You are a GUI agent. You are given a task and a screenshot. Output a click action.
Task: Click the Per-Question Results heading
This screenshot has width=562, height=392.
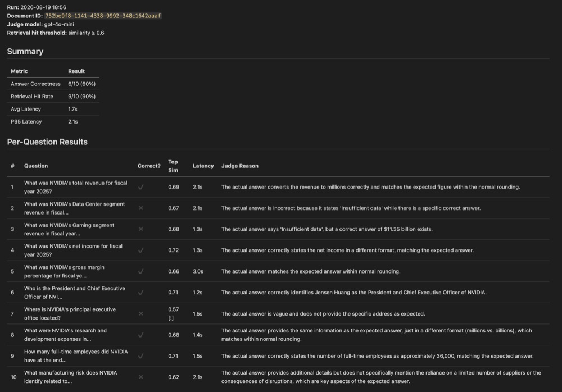[47, 142]
